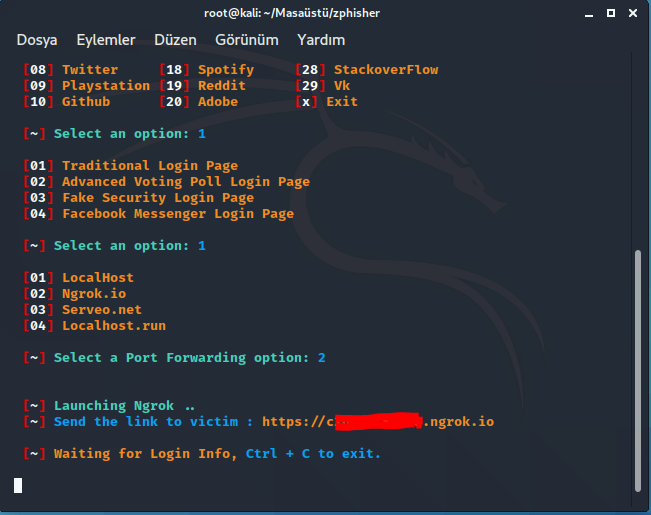651x515 pixels.
Task: Open the Düzen menu
Action: click(x=175, y=40)
